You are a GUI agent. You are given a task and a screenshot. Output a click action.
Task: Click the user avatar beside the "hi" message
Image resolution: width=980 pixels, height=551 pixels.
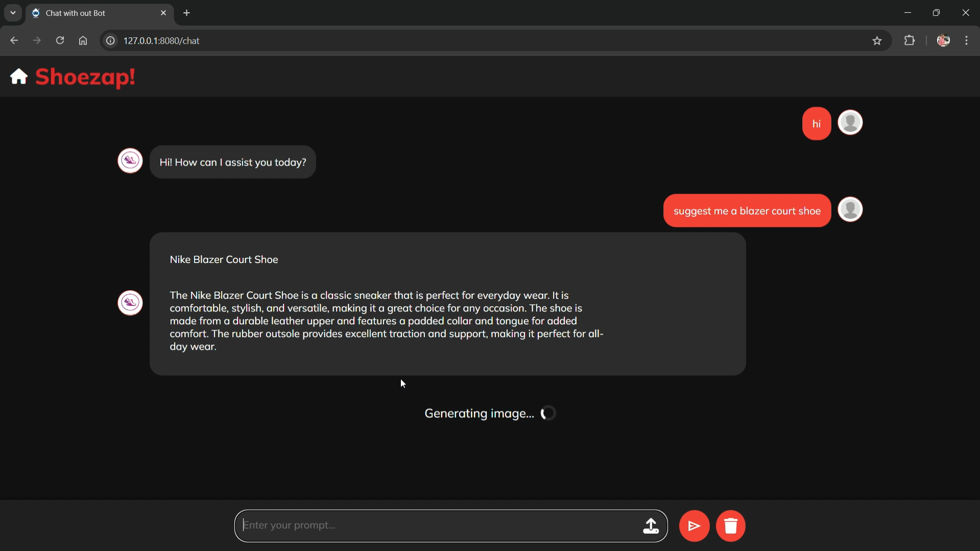tap(850, 123)
